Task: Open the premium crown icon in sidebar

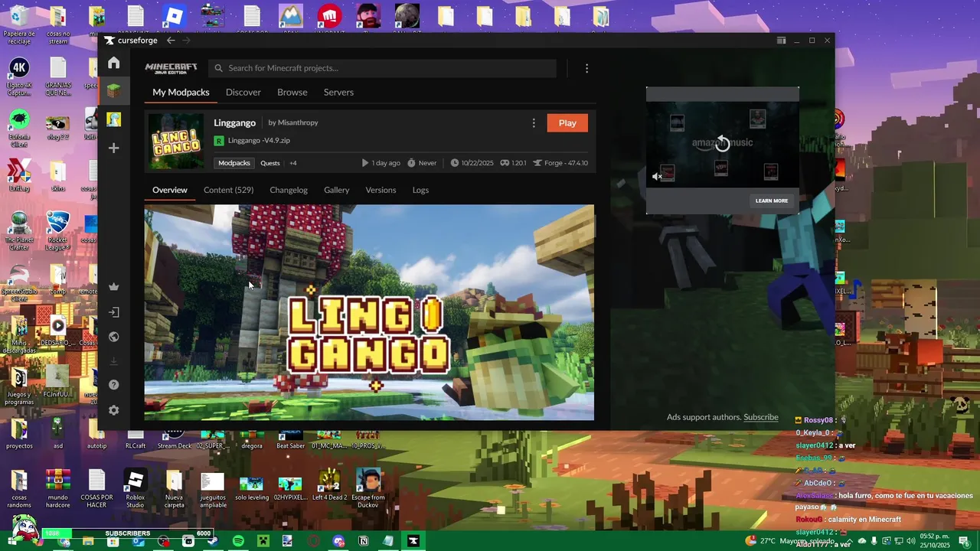Action: [x=113, y=287]
